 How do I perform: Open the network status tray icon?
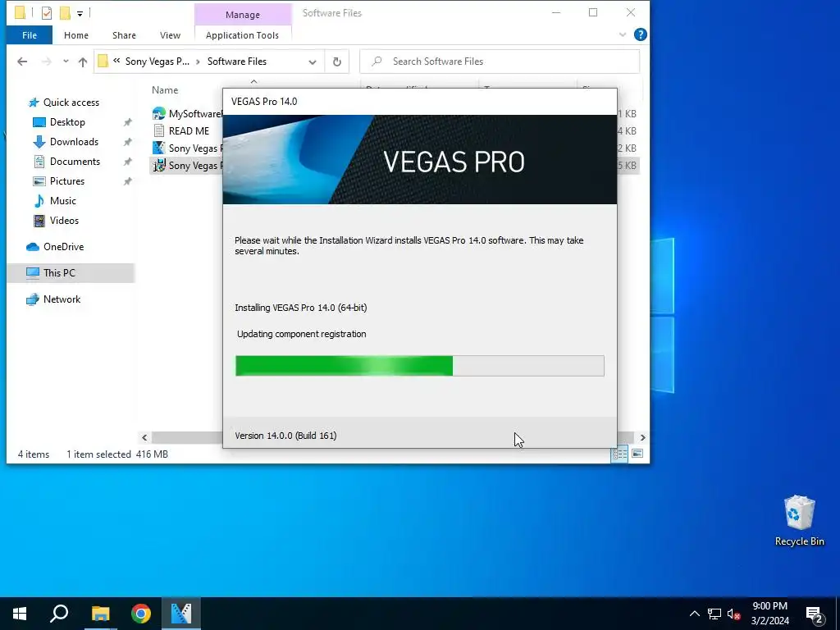714,614
